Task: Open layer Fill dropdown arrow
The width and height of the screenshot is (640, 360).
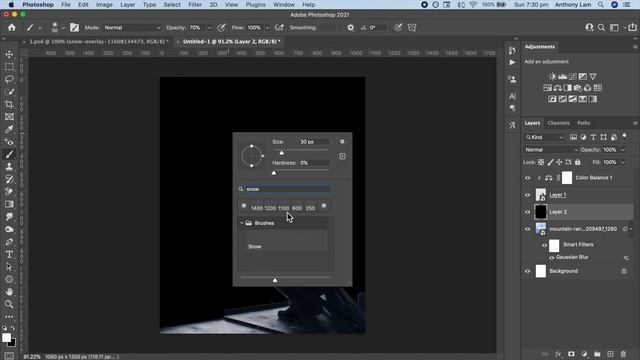Action: pyautogui.click(x=623, y=162)
